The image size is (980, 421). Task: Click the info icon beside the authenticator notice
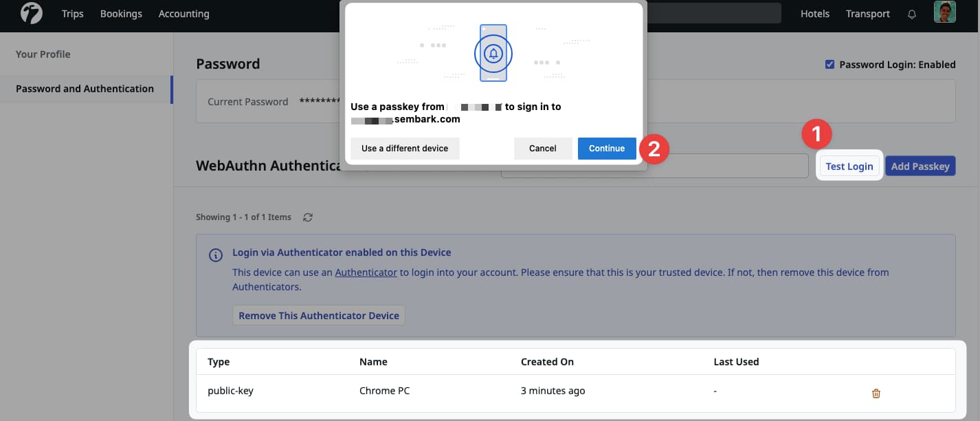pyautogui.click(x=215, y=255)
